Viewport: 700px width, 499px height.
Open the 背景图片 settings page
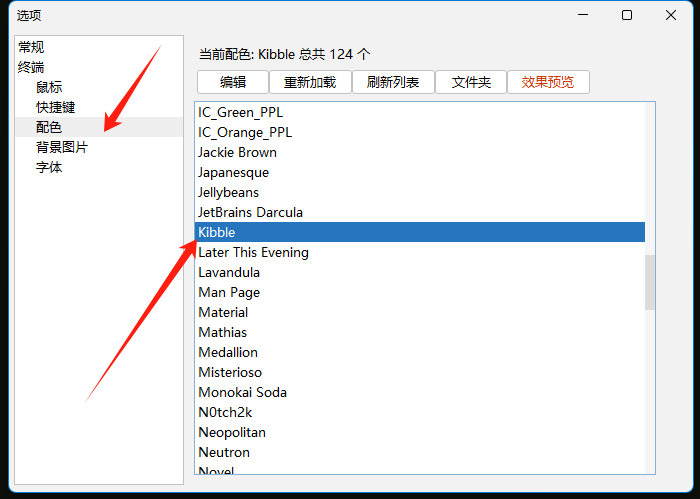(62, 147)
